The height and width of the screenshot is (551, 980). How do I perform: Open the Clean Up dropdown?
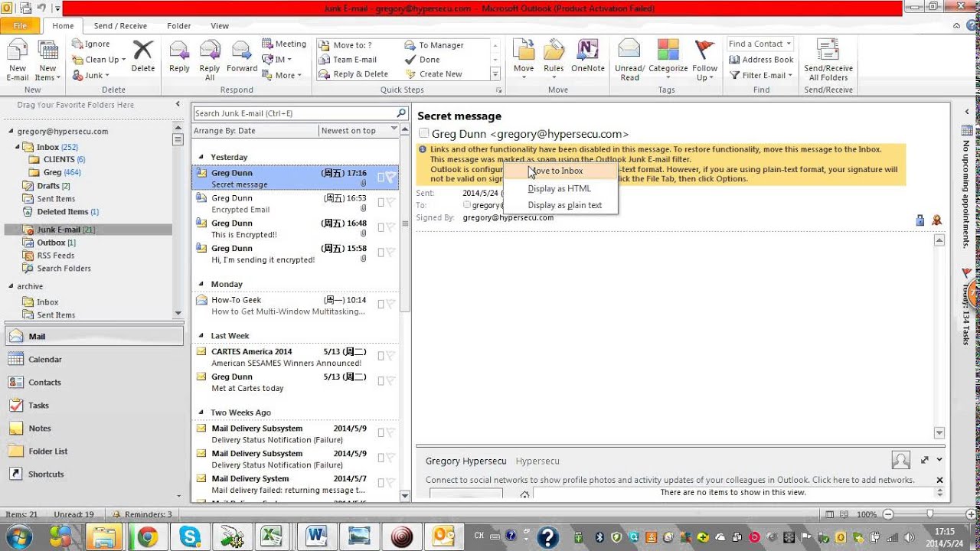coord(99,60)
